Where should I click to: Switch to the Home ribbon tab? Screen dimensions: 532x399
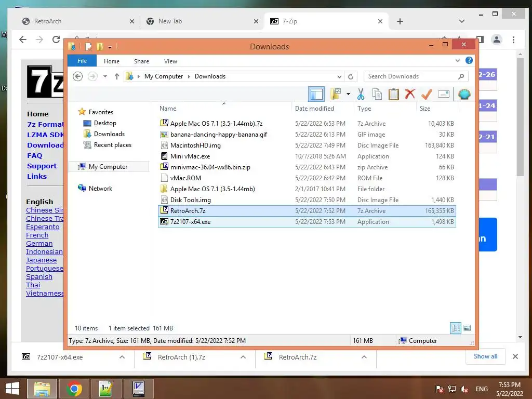[x=112, y=61]
